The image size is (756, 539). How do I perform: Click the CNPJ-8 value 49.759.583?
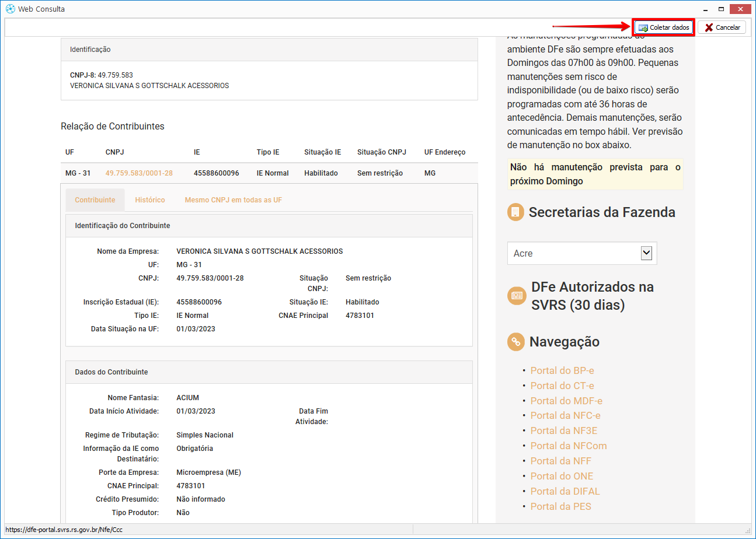pos(116,75)
